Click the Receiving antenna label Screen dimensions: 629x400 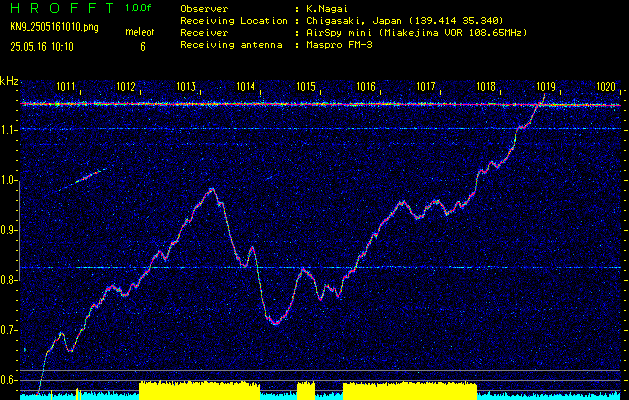pyautogui.click(x=231, y=45)
